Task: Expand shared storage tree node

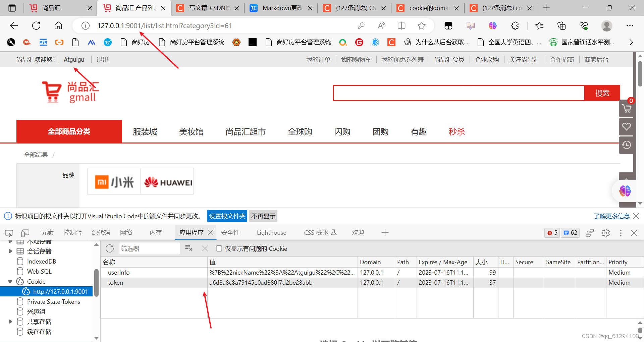Action: 10,322
